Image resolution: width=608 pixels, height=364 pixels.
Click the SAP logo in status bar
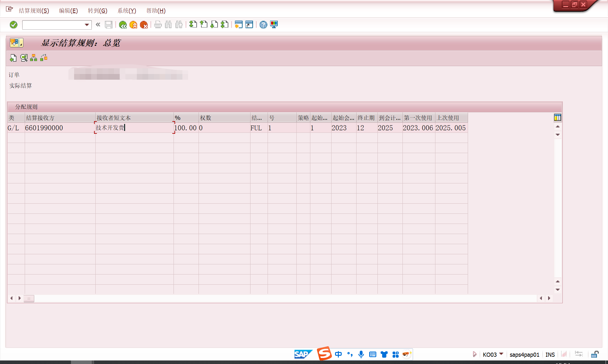click(x=303, y=354)
